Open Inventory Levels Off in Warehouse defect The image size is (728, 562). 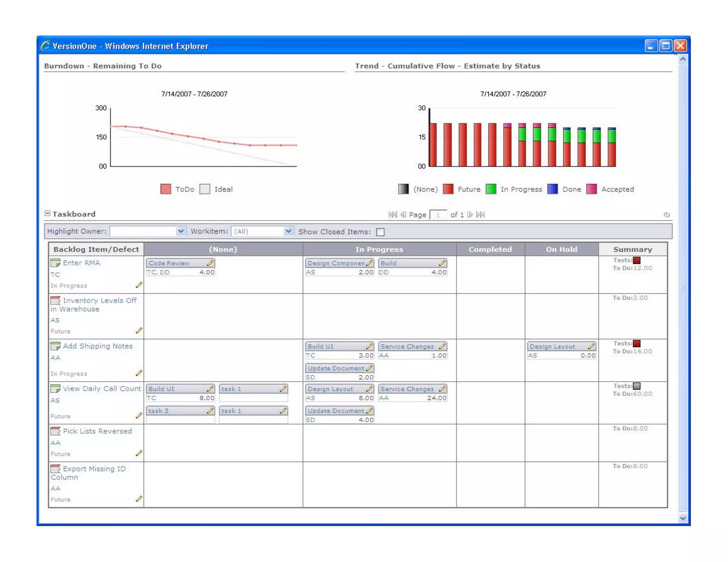100,301
